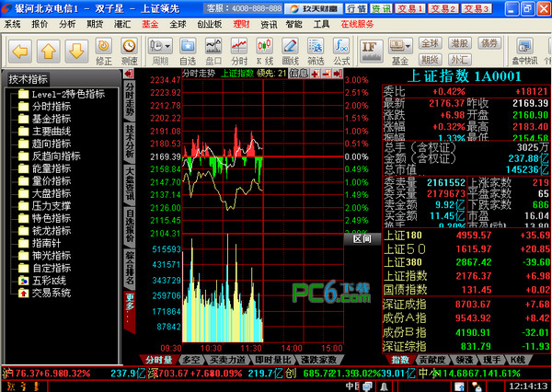Open the 基金 menu in menu bar

[x=150, y=24]
